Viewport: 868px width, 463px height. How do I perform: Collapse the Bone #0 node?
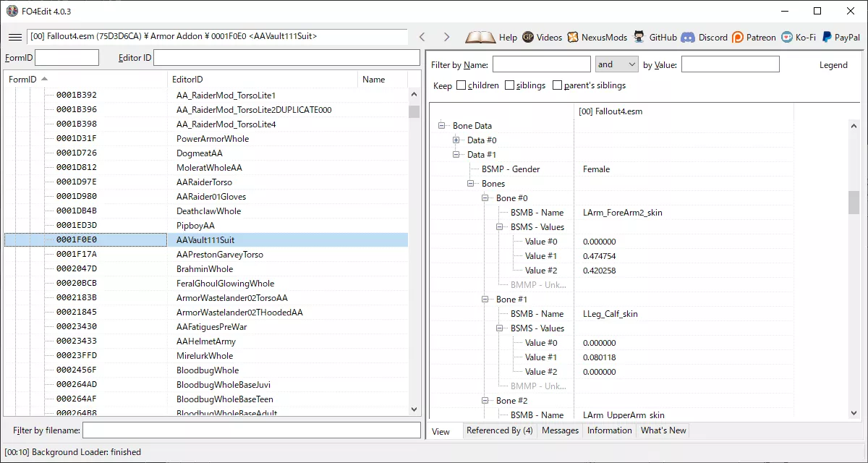485,198
